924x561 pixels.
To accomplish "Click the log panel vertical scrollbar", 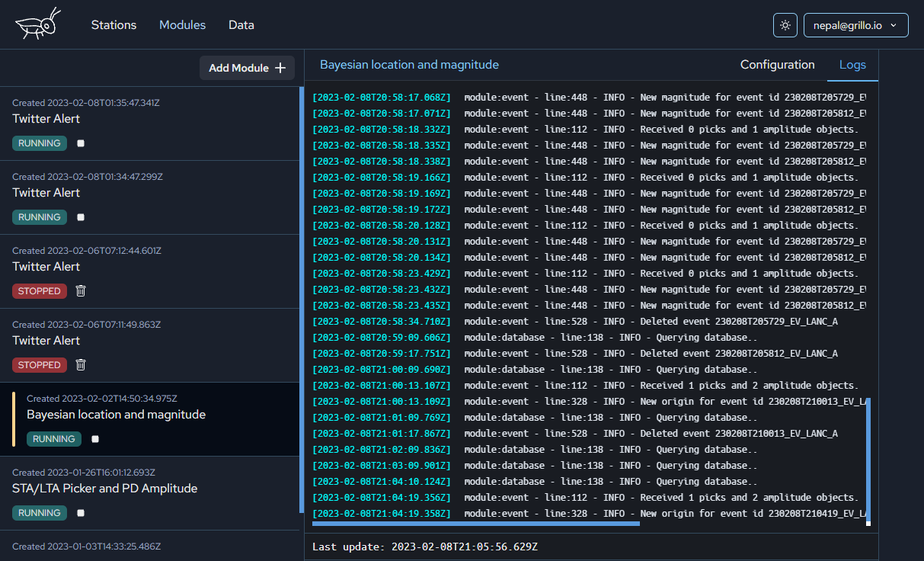I will point(868,459).
